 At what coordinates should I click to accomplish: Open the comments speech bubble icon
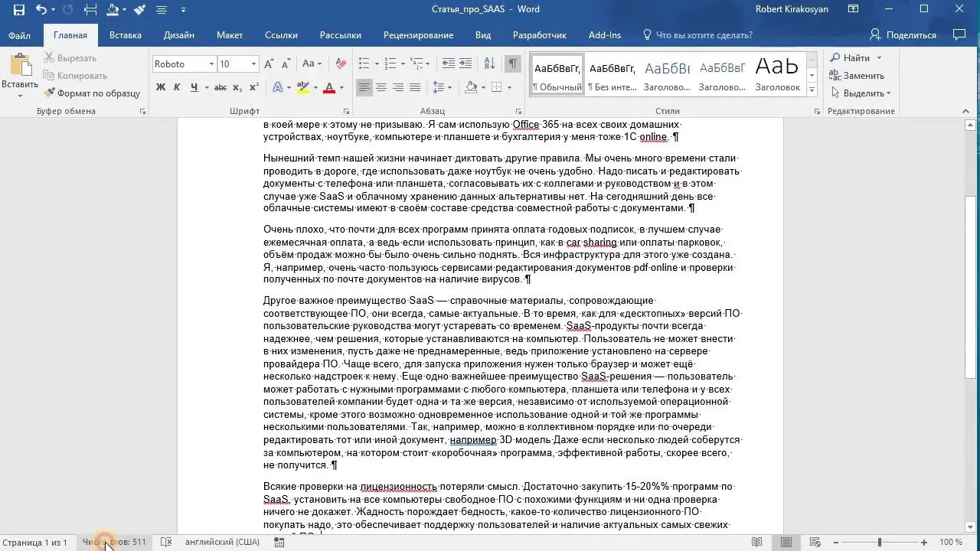pyautogui.click(x=959, y=35)
